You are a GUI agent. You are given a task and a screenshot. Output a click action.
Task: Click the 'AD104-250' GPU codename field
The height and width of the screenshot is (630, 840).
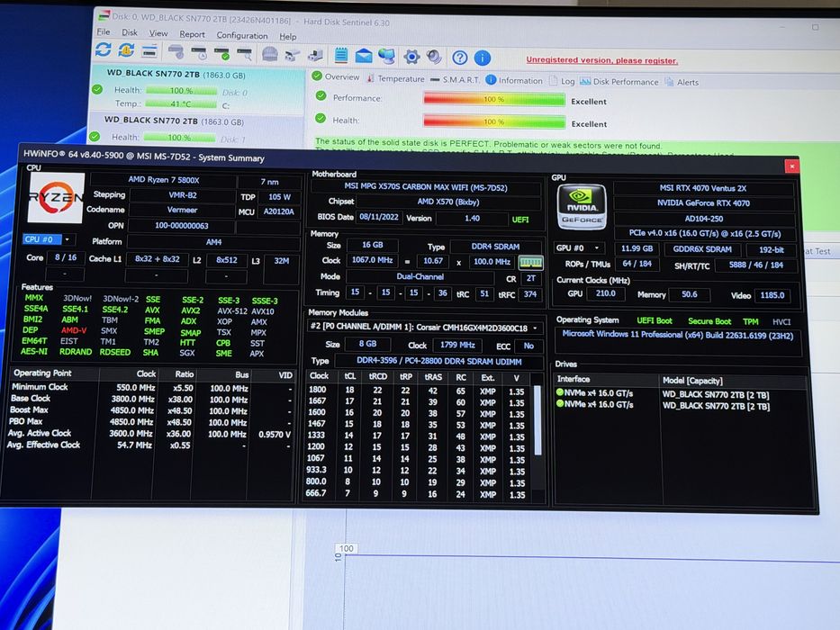pos(703,219)
